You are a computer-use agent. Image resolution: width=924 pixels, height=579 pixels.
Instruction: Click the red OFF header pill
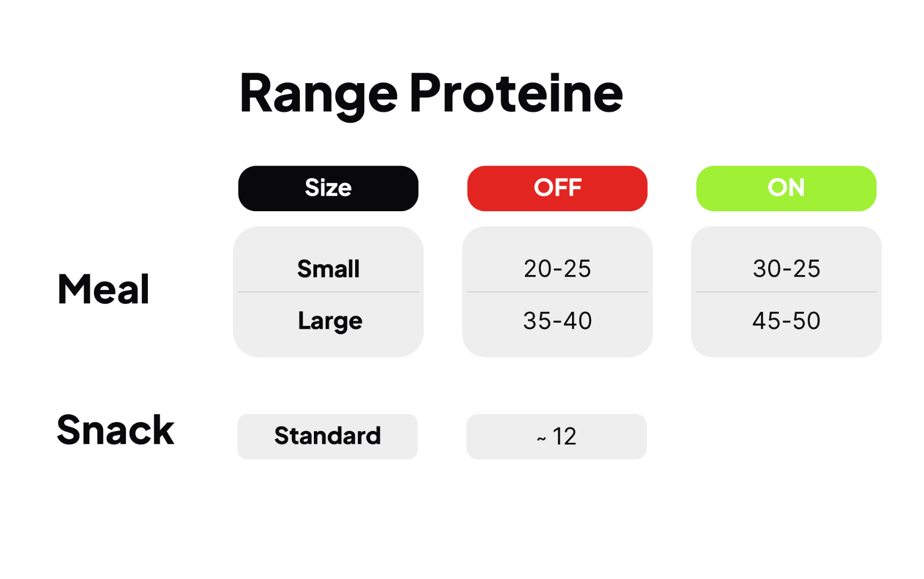tap(557, 188)
